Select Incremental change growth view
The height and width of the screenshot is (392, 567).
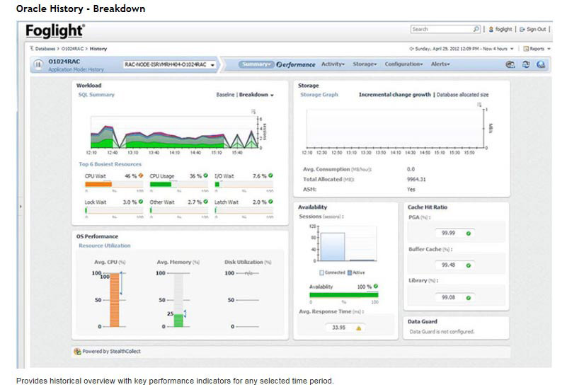coord(394,94)
